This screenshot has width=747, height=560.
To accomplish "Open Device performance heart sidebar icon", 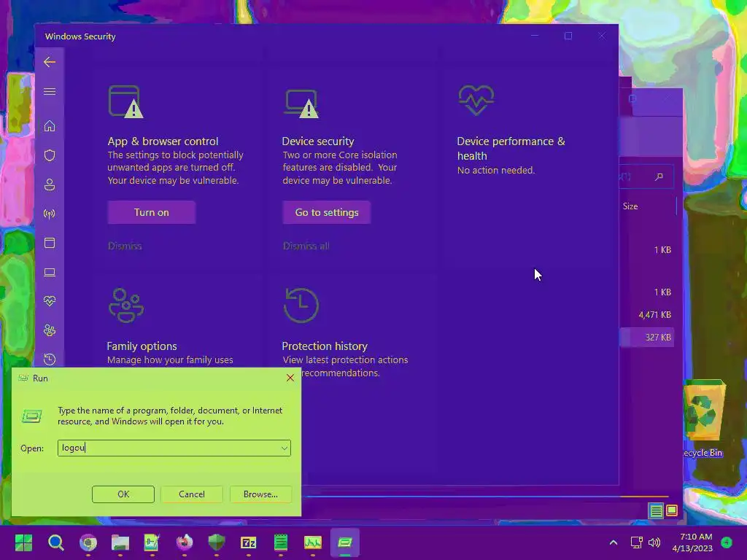I will tap(50, 301).
